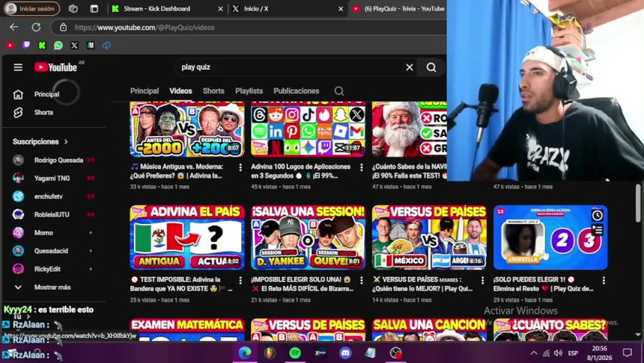Image resolution: width=644 pixels, height=363 pixels.
Task: Click Iniciar sesión profile button
Action: [x=32, y=9]
